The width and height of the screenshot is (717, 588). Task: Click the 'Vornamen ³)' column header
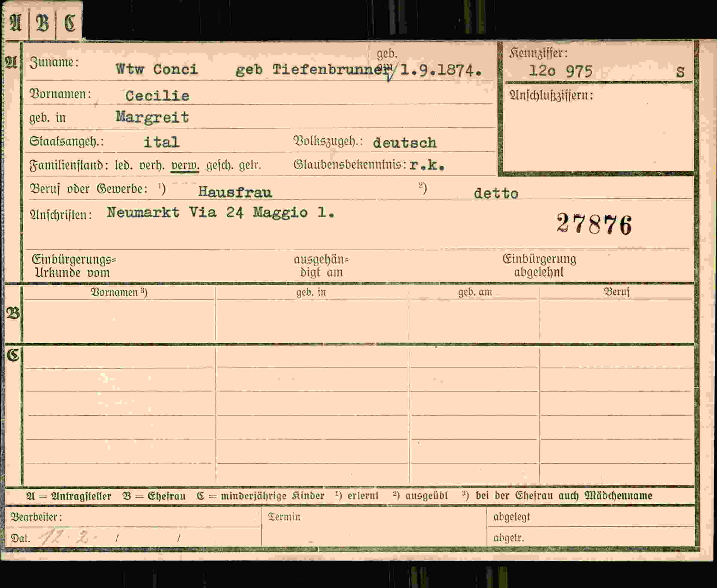click(119, 292)
